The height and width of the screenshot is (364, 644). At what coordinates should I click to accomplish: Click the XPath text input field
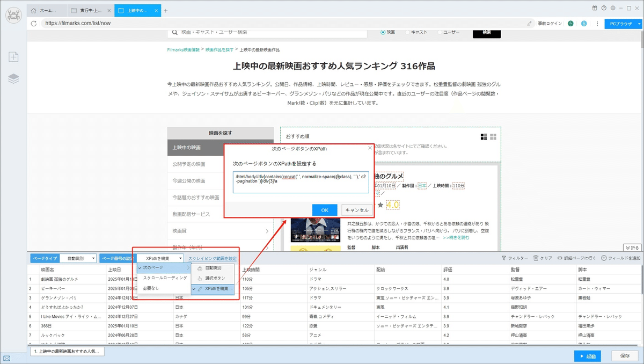tap(301, 183)
